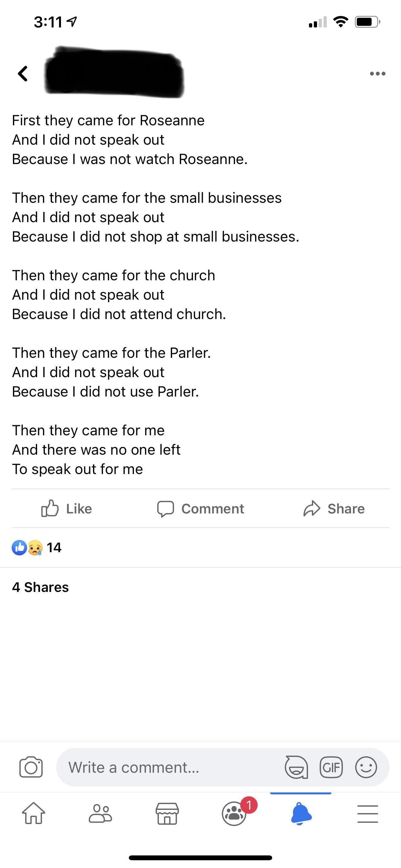Tap the camera icon to attach photo
Viewport: 401px width, 868px height.
click(x=31, y=767)
